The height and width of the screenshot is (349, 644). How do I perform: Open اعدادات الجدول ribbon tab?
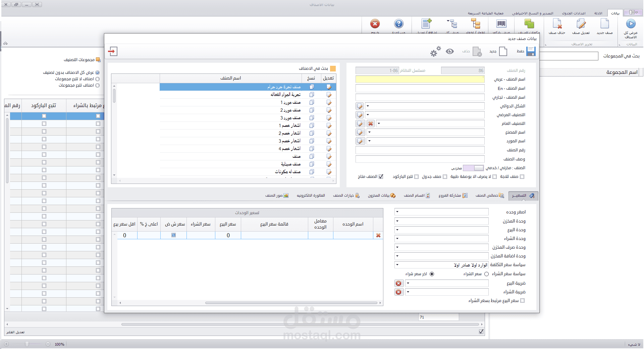574,13
